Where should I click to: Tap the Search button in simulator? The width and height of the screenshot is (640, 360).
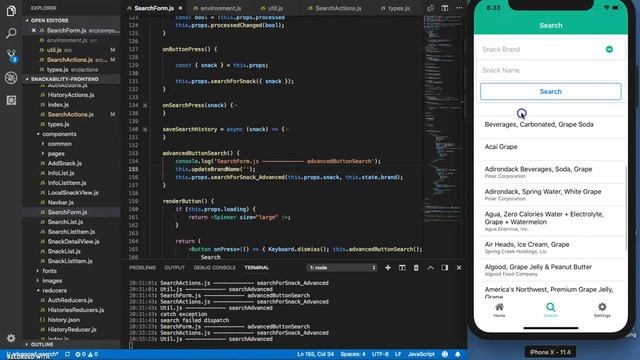click(x=551, y=91)
